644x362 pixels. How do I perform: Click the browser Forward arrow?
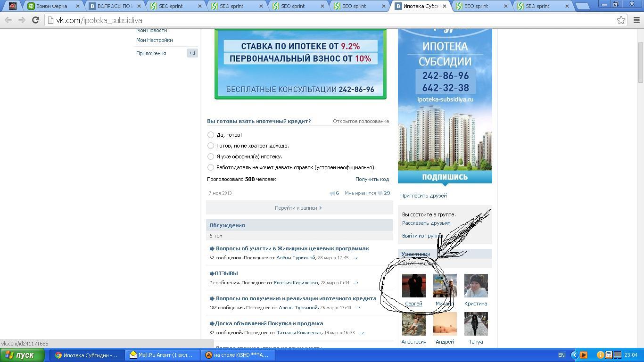pos(22,20)
